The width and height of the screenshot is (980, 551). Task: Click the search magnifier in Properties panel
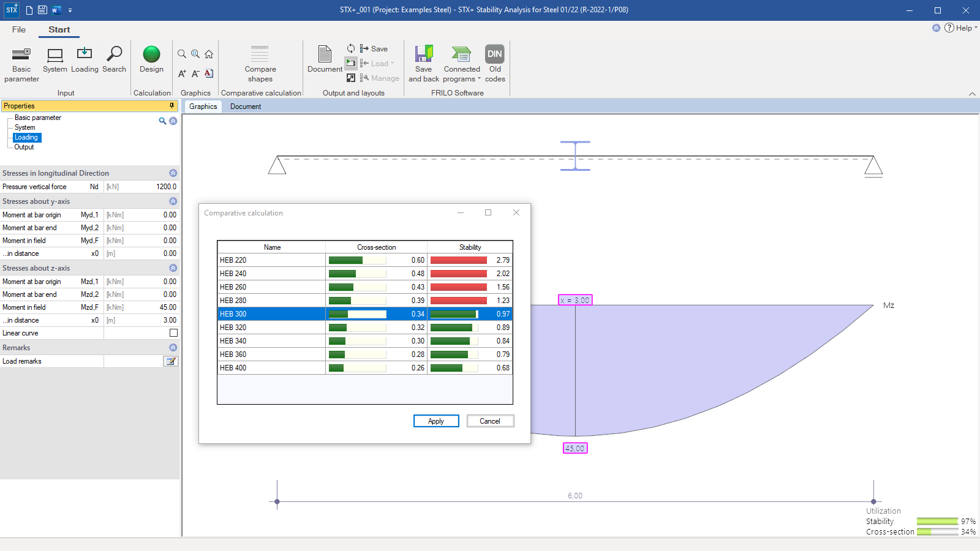pos(162,121)
